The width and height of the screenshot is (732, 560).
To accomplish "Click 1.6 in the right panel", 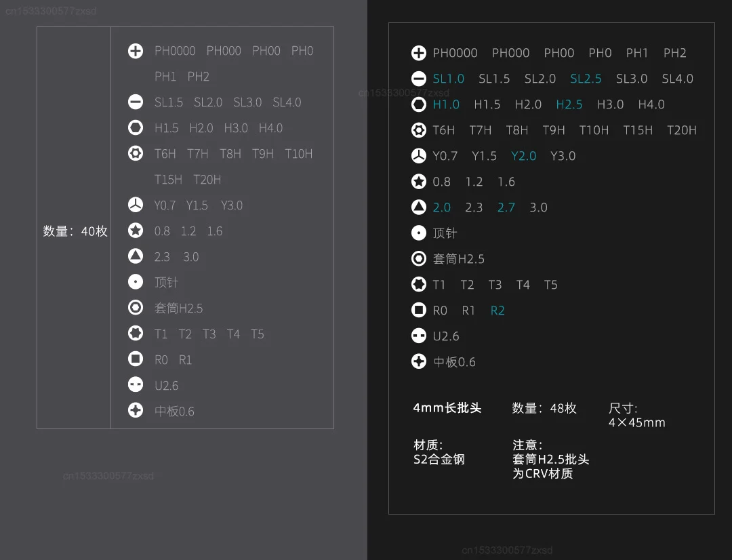I will tap(506, 182).
